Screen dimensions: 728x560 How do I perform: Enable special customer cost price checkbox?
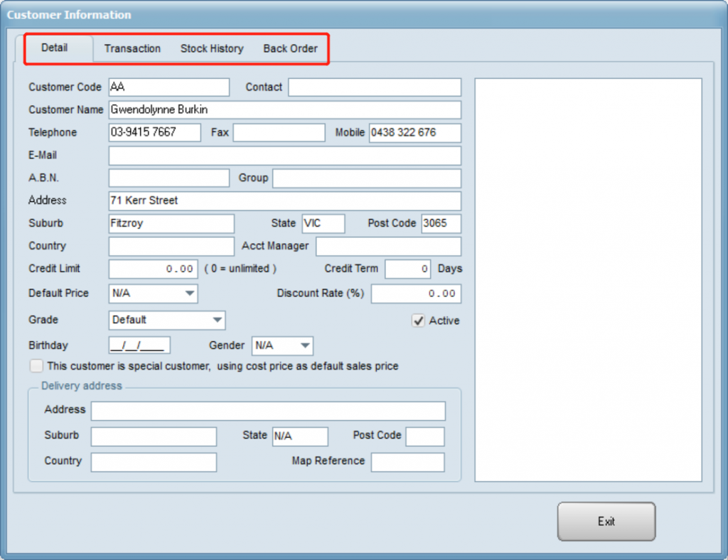[x=36, y=366]
